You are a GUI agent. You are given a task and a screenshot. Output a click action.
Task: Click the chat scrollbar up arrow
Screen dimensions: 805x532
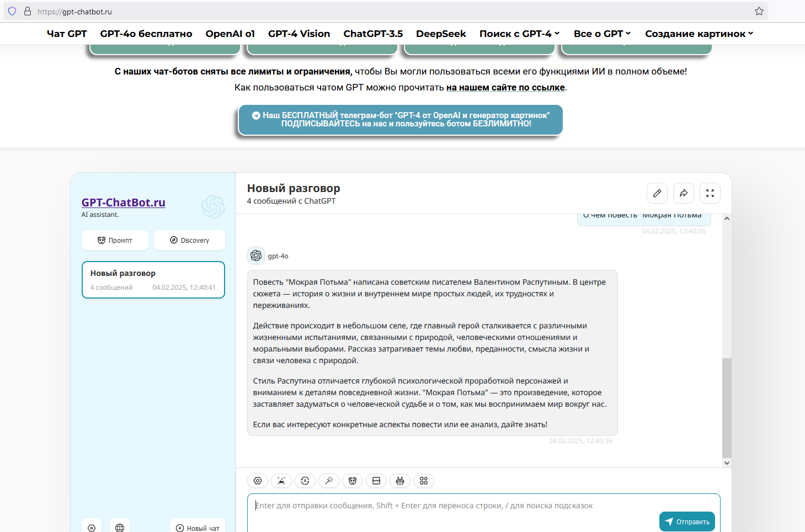click(x=727, y=219)
